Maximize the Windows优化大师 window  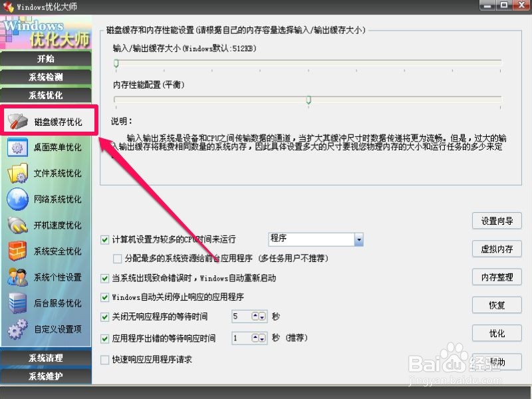click(504, 5)
